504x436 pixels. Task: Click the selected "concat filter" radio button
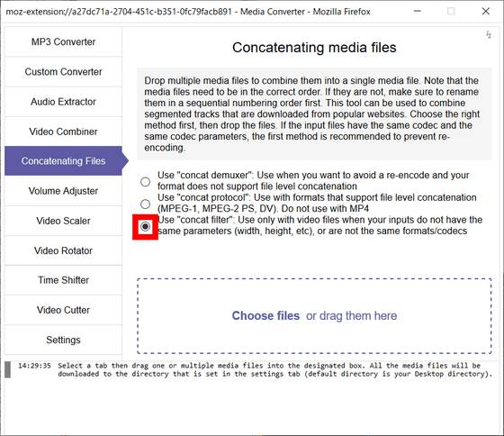coord(145,226)
